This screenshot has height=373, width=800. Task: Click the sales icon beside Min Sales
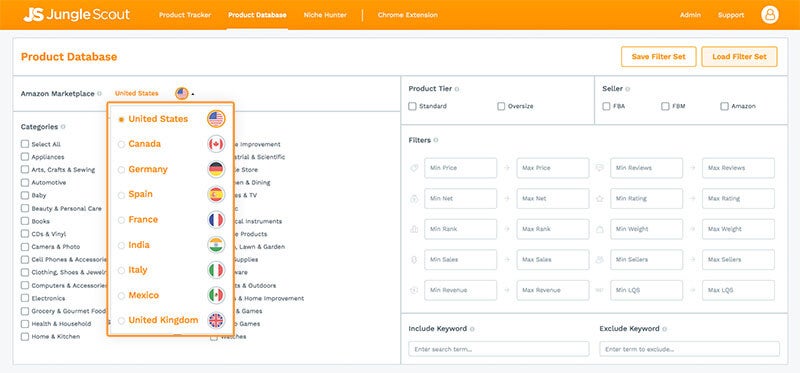click(414, 260)
